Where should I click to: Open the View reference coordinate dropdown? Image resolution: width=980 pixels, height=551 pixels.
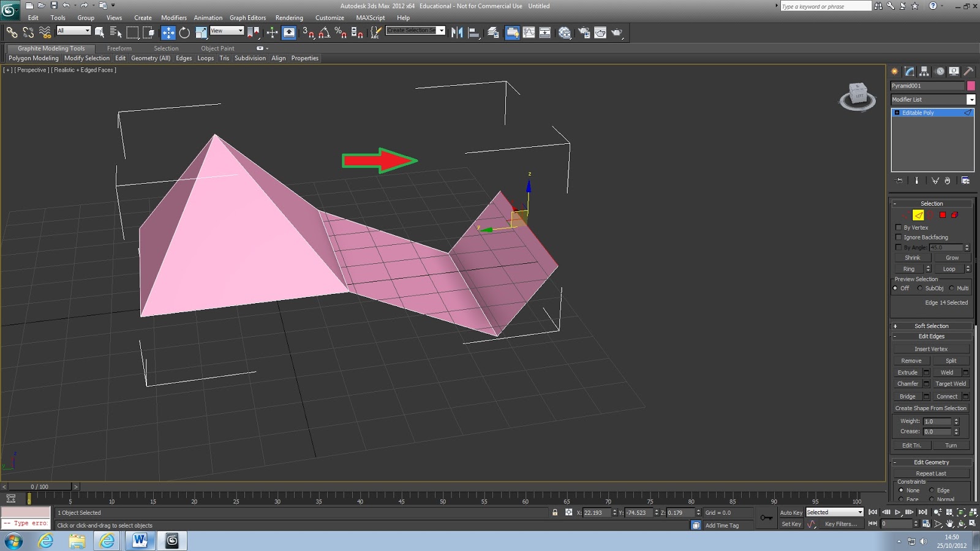227,31
